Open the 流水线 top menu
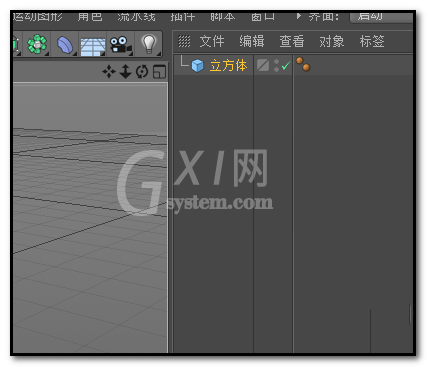This screenshot has height=367, width=427. [136, 16]
